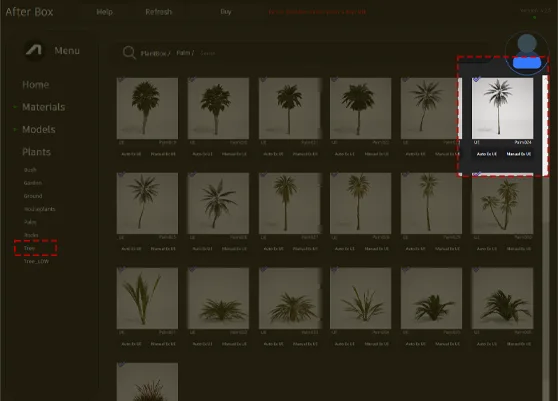Viewport: 558px width, 401px height.
Task: Select the Tree subcategory in sidebar
Action: (x=30, y=248)
